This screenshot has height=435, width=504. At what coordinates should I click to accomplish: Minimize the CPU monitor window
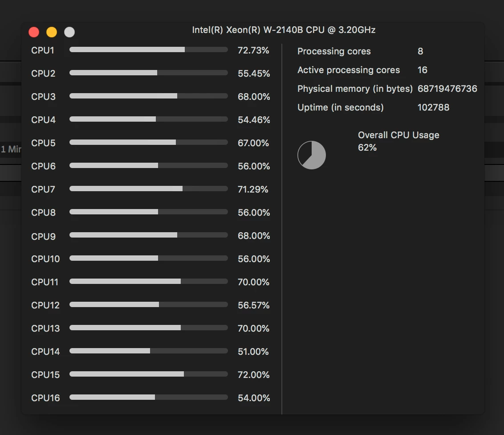pos(52,32)
